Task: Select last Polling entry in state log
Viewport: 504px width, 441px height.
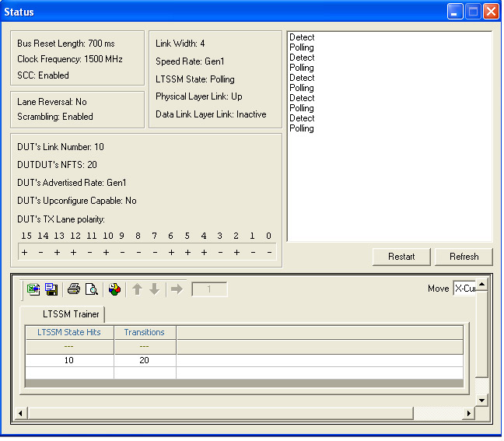Action: tap(302, 129)
